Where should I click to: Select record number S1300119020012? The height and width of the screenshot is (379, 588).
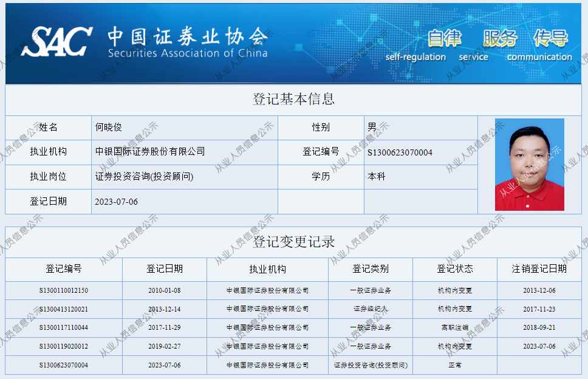click(64, 347)
